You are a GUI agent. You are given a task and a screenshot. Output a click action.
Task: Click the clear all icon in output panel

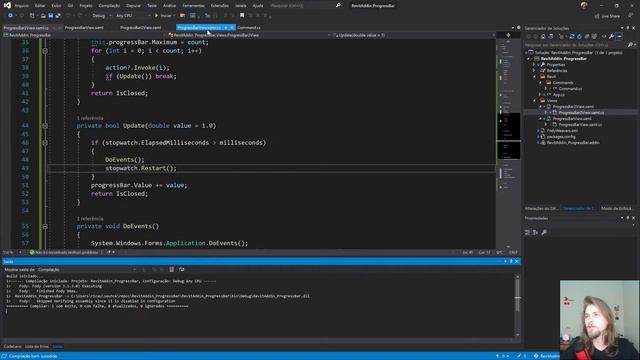tap(171, 270)
